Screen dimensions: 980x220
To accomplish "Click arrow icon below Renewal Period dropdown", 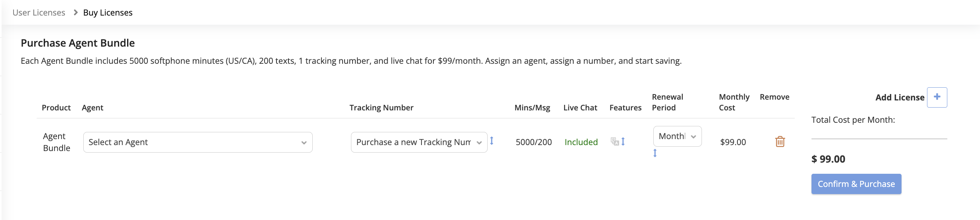I will (x=655, y=153).
